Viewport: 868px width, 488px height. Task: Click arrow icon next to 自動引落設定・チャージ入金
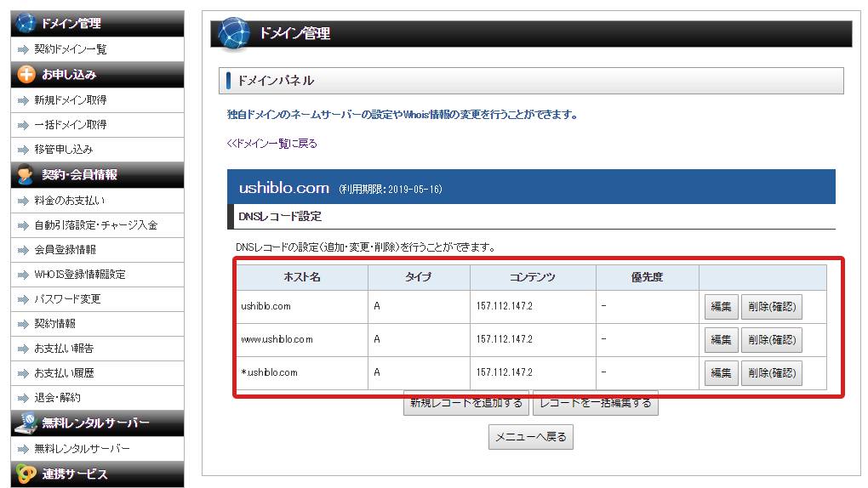[x=23, y=226]
